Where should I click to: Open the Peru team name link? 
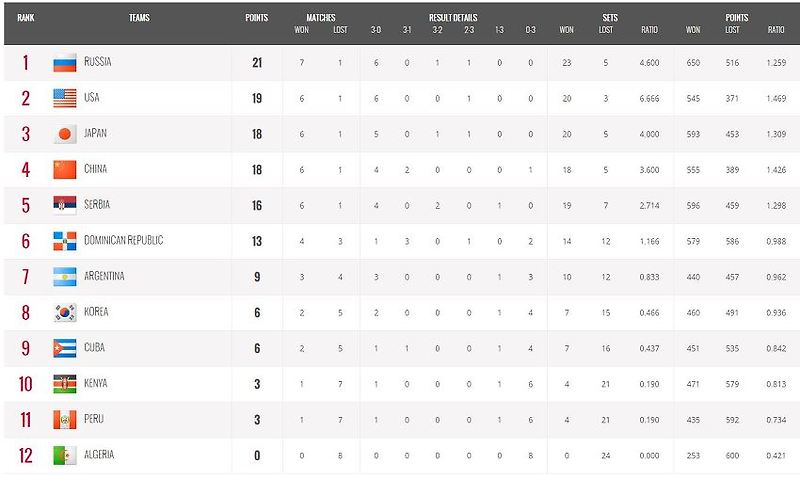pyautogui.click(x=94, y=419)
